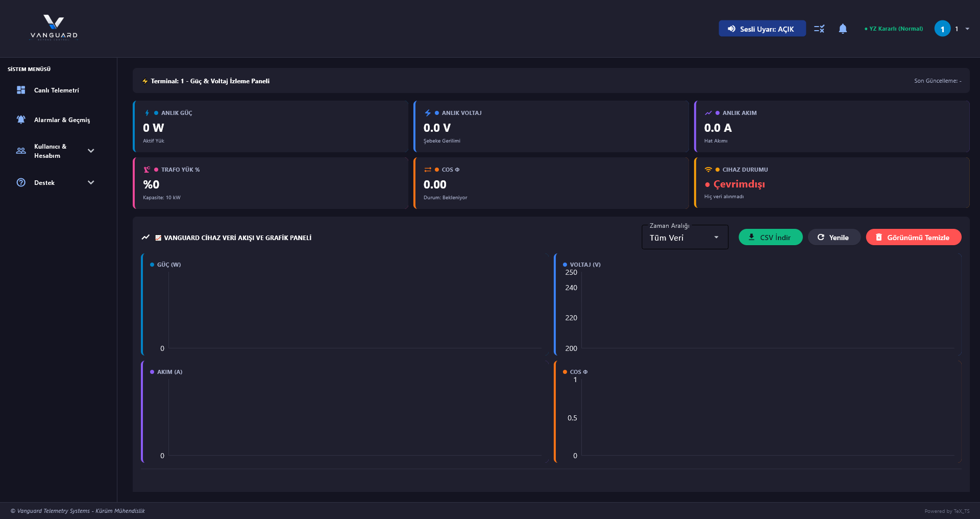
Task: Click Görünümü Temizle button
Action: coord(913,237)
